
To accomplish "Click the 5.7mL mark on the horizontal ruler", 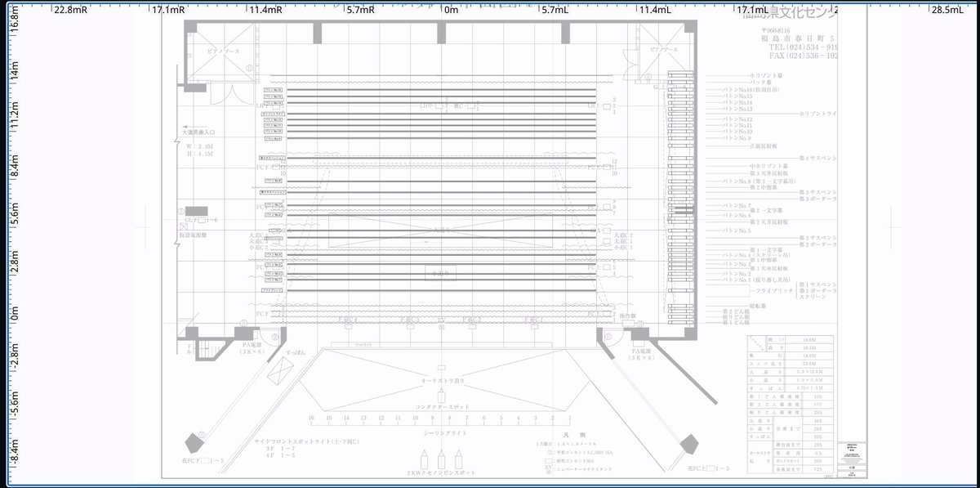I will [x=555, y=11].
